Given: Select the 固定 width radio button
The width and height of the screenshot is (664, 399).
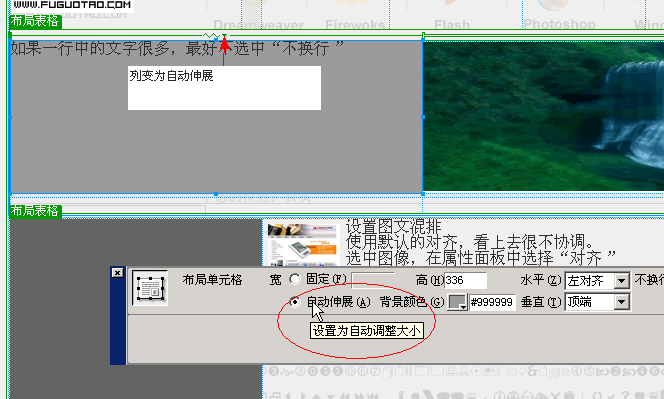Looking at the screenshot, I should (x=295, y=279).
